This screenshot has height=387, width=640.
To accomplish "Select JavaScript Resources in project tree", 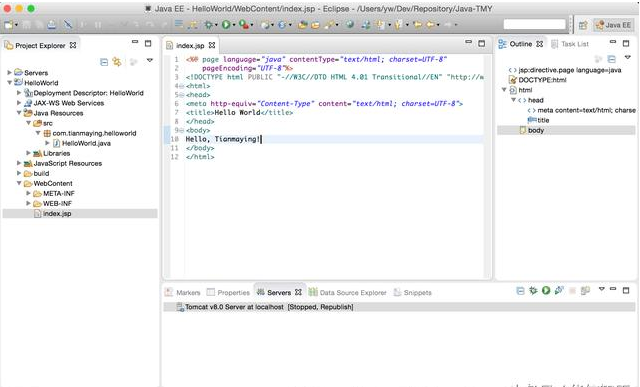I will (x=68, y=163).
